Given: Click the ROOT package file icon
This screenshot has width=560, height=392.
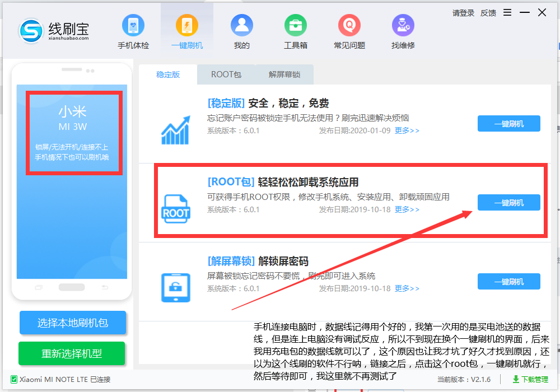Looking at the screenshot, I should 176,209.
